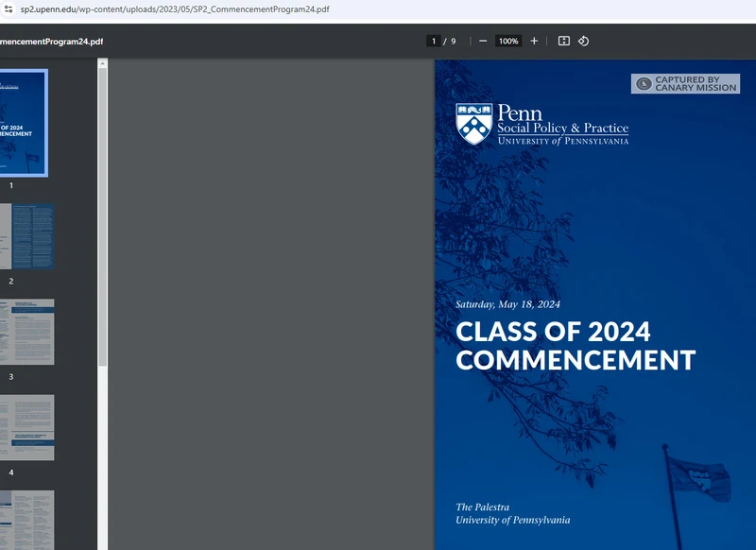
Task: Open page 2 thumbnail
Action: pyautogui.click(x=27, y=236)
